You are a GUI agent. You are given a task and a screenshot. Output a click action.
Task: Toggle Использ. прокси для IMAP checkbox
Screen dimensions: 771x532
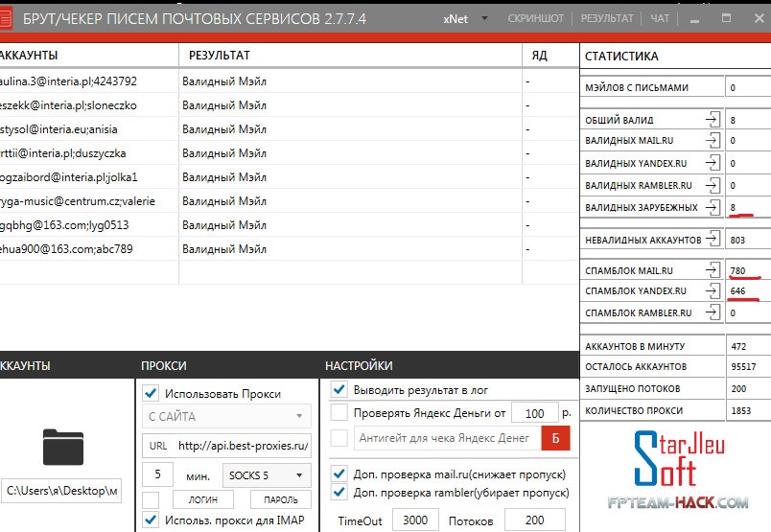[151, 520]
